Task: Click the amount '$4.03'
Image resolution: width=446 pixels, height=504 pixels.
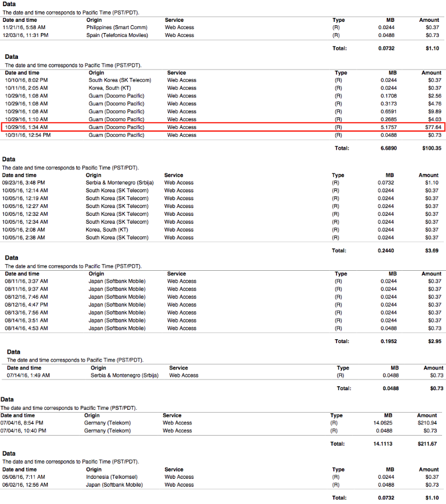Action: [x=435, y=119]
